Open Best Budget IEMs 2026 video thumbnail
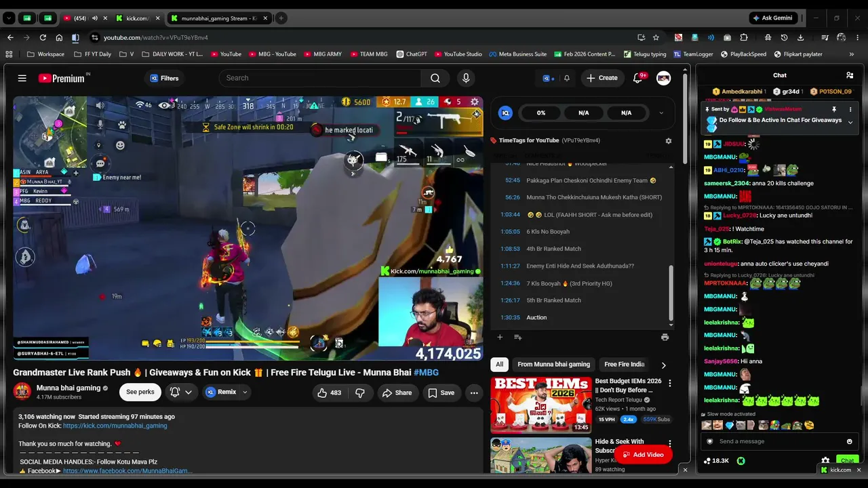Image resolution: width=868 pixels, height=488 pixels. tap(541, 405)
